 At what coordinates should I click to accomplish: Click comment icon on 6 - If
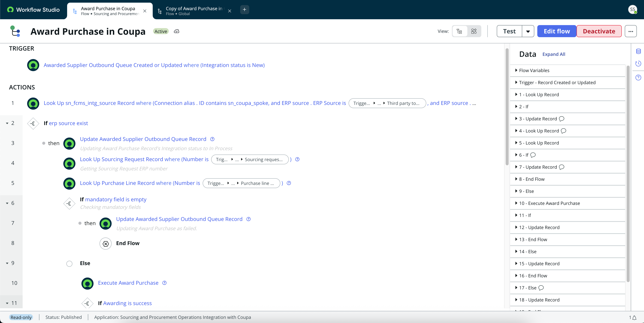533,155
